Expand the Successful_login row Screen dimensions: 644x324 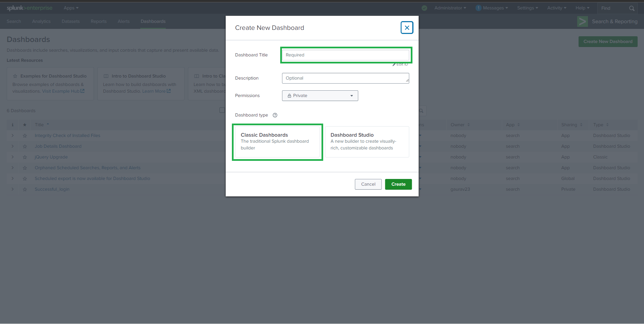pos(13,189)
